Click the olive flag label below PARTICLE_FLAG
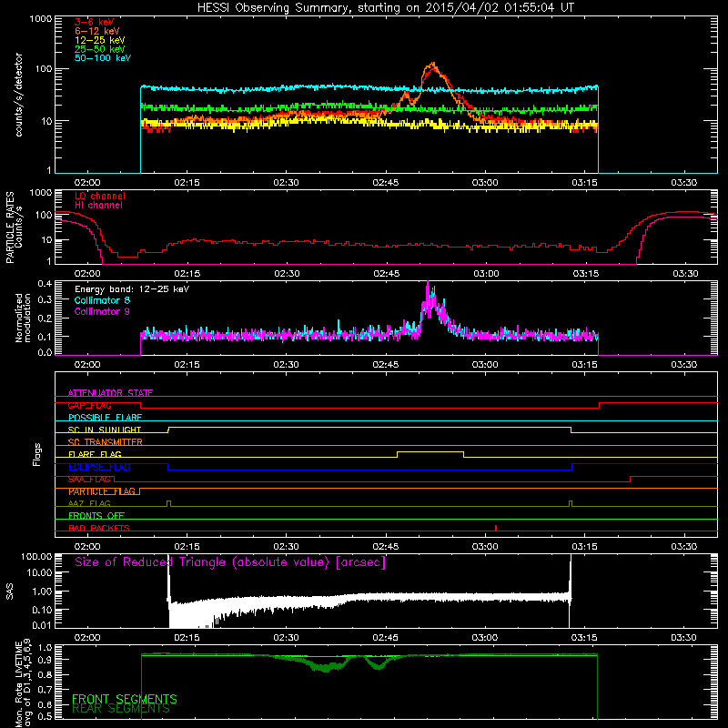 (89, 503)
